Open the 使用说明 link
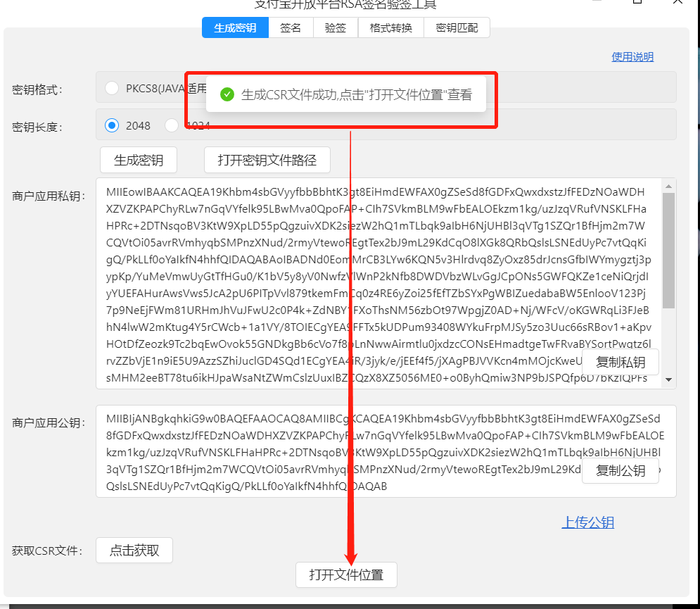This screenshot has width=700, height=609. [x=632, y=57]
